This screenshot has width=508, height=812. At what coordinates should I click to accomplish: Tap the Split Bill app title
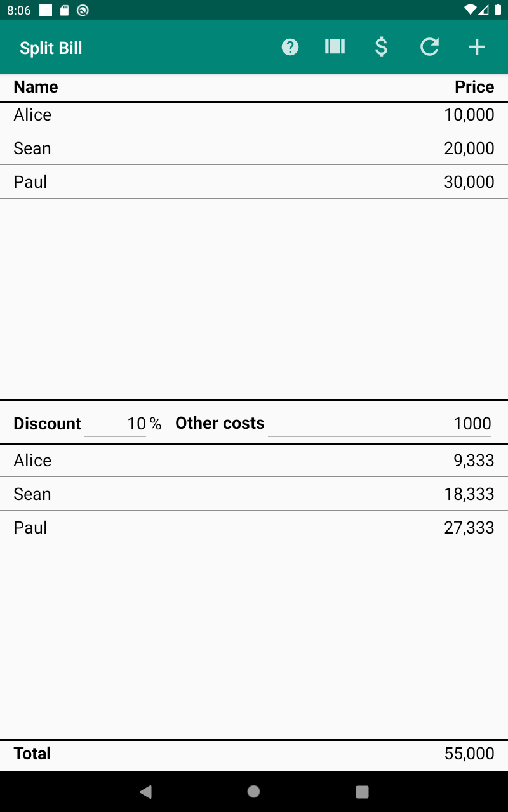51,48
